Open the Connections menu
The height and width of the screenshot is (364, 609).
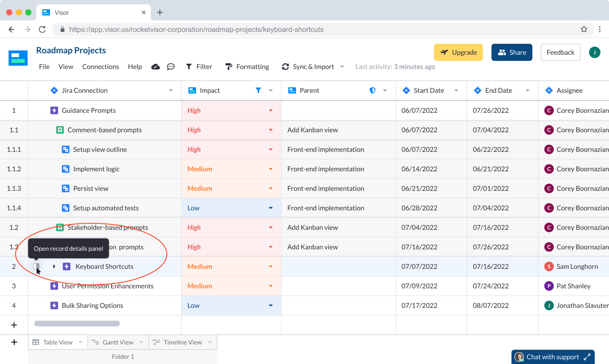pos(101,67)
